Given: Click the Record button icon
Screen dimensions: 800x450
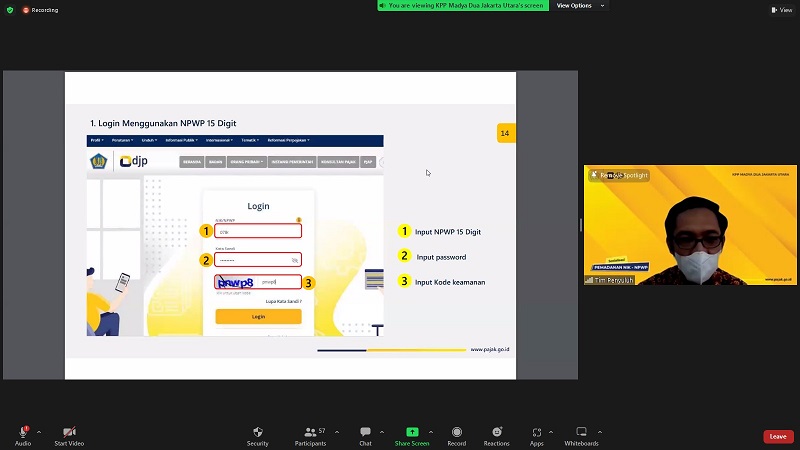Looking at the screenshot, I should click(456, 432).
